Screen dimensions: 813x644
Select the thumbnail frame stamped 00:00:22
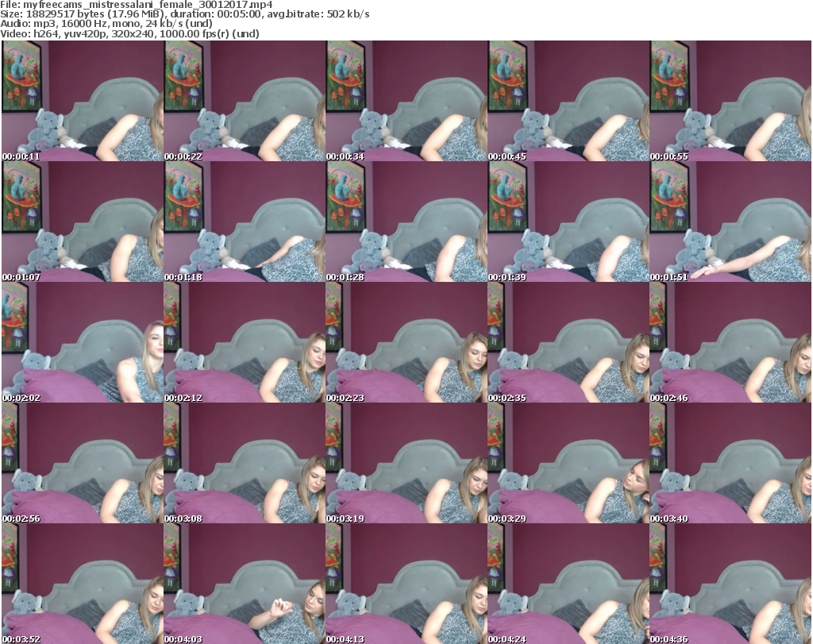click(245, 101)
